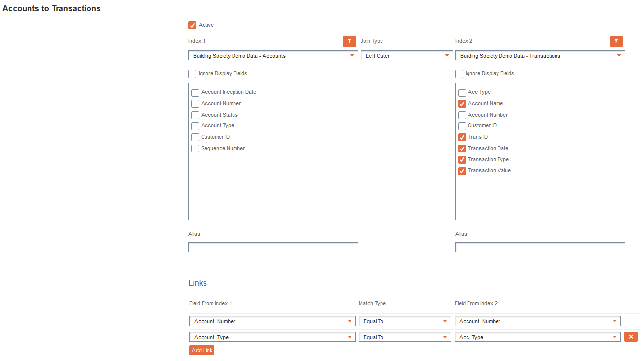Click the filter icon for Index 2
644x361 pixels.
(616, 41)
